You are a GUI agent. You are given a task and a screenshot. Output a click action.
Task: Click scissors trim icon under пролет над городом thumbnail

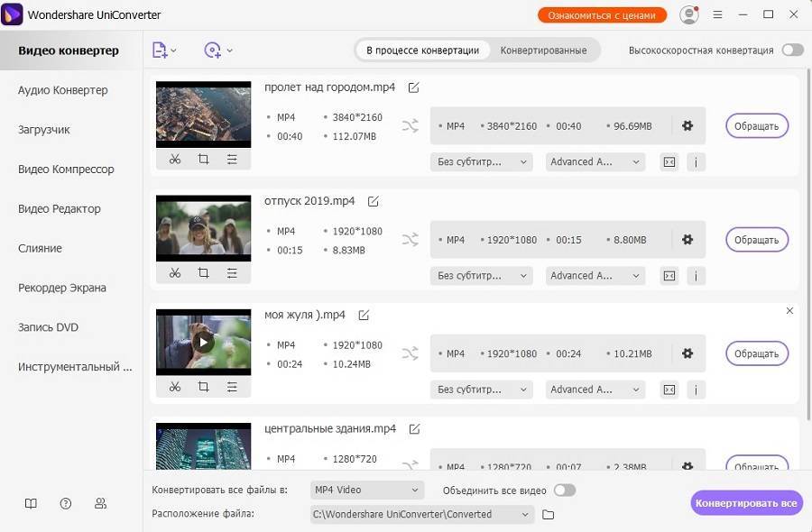tap(175, 160)
